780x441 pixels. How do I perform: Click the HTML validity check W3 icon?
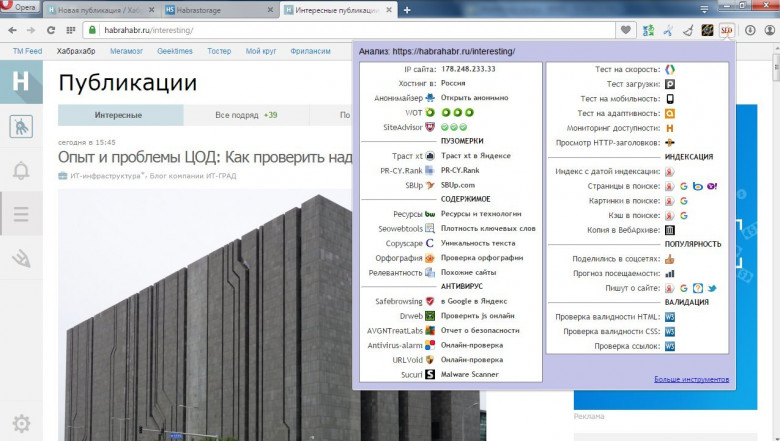click(671, 317)
